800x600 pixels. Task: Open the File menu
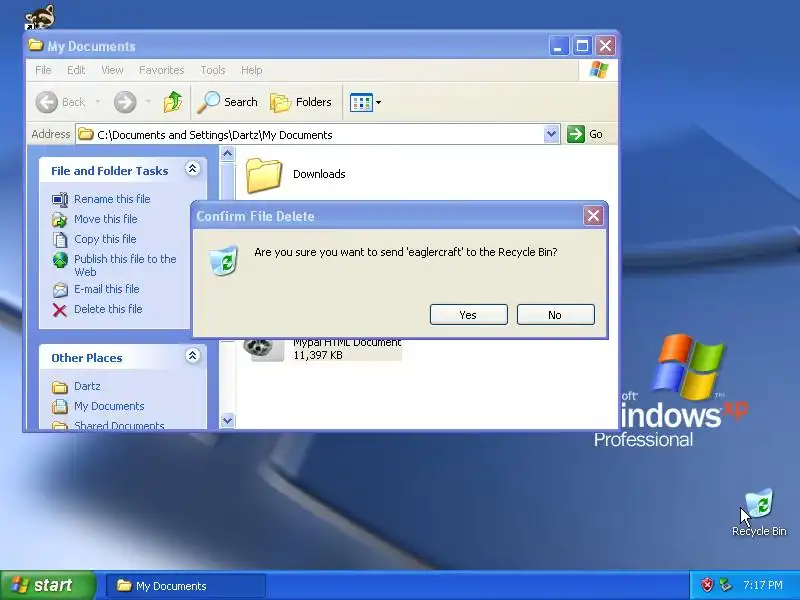tap(43, 70)
